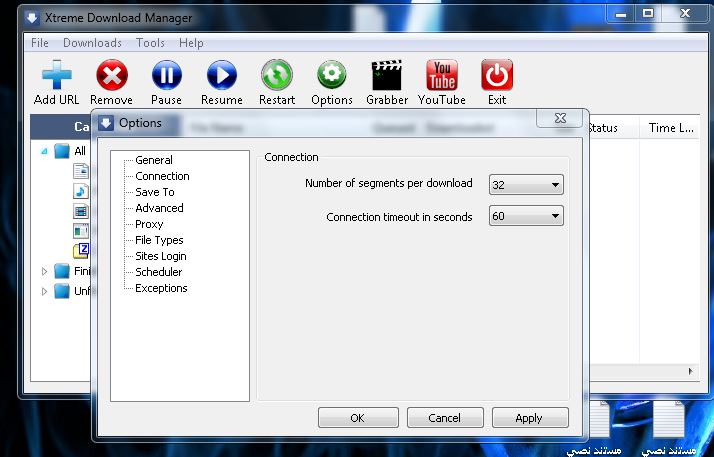The height and width of the screenshot is (457, 714).
Task: Click the red Exit power icon
Action: (497, 76)
